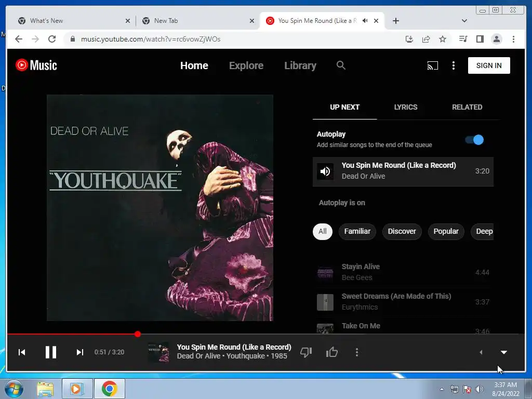Click the YouTube Music logo
This screenshot has width=532, height=399.
pyautogui.click(x=36, y=65)
